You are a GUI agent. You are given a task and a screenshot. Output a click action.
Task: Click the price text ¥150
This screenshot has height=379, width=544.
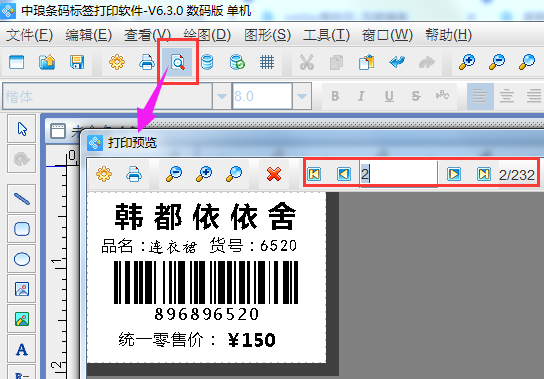click(252, 340)
